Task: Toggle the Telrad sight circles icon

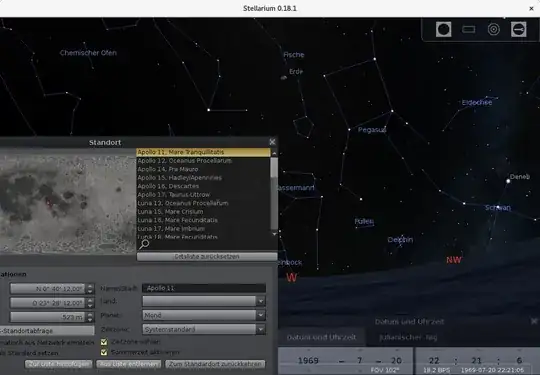Action: (494, 29)
